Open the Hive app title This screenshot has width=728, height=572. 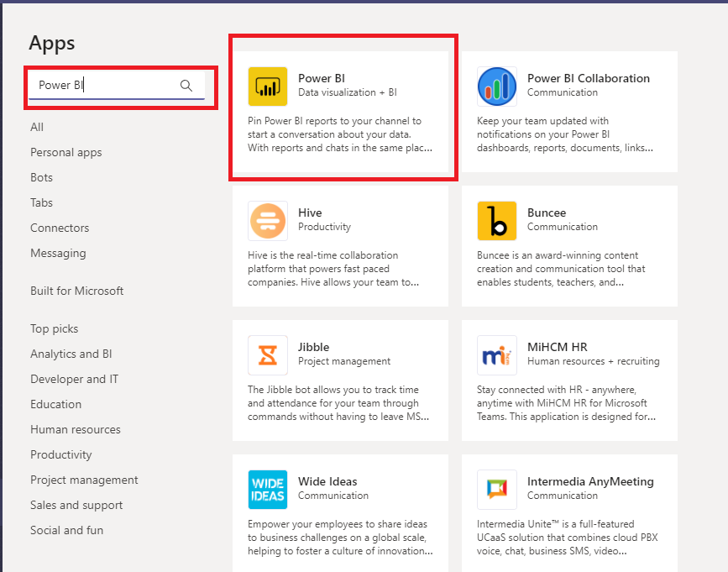(x=310, y=213)
